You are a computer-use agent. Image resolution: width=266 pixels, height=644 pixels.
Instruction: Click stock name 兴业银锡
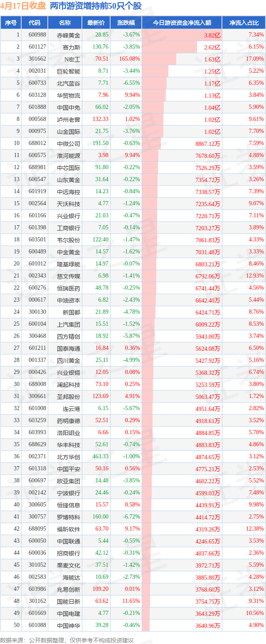pyautogui.click(x=69, y=373)
